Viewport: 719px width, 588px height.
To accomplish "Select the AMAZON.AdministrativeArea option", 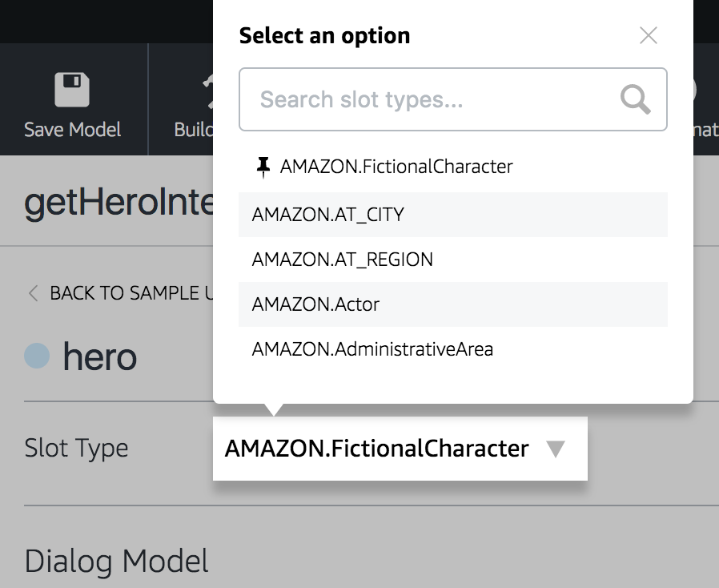I will pyautogui.click(x=372, y=349).
